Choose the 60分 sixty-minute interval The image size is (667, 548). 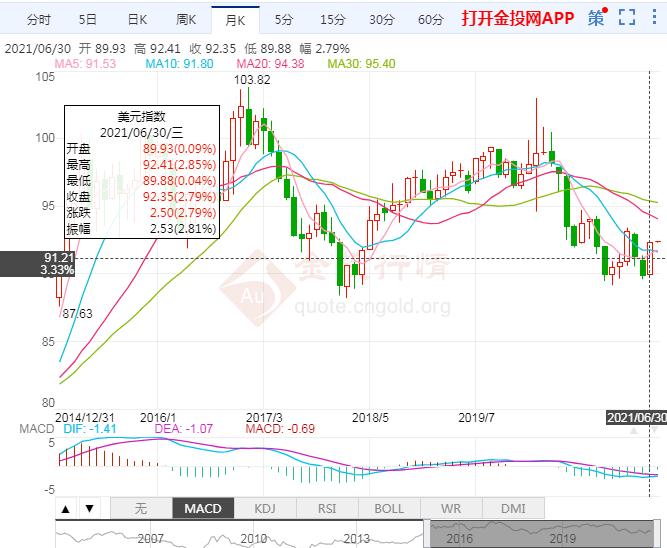click(x=430, y=19)
